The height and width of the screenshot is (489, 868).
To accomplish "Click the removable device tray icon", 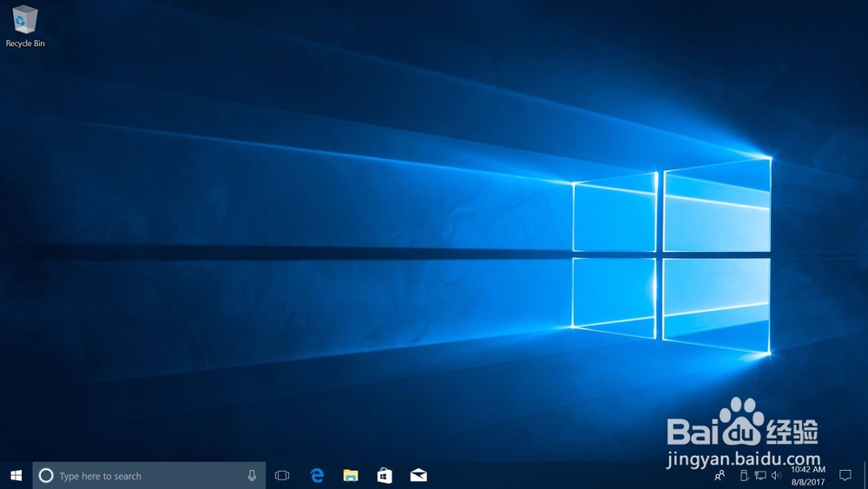I will [744, 475].
